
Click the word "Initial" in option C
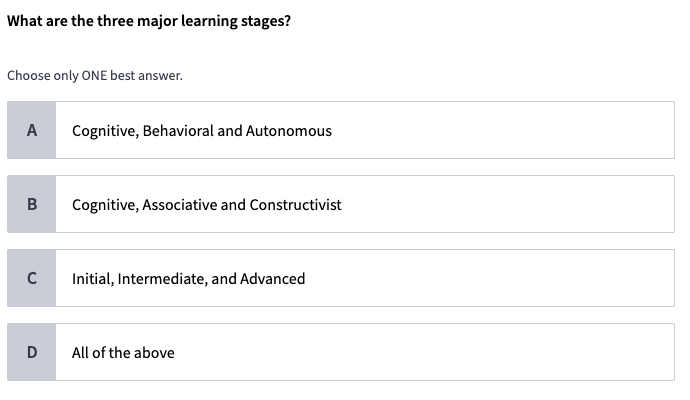pyautogui.click(x=92, y=279)
